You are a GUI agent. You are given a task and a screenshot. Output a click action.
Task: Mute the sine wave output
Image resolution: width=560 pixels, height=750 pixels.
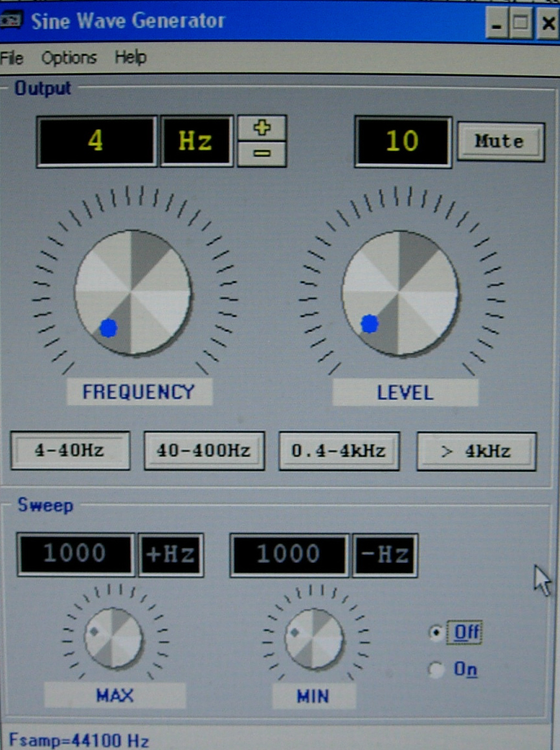click(500, 141)
